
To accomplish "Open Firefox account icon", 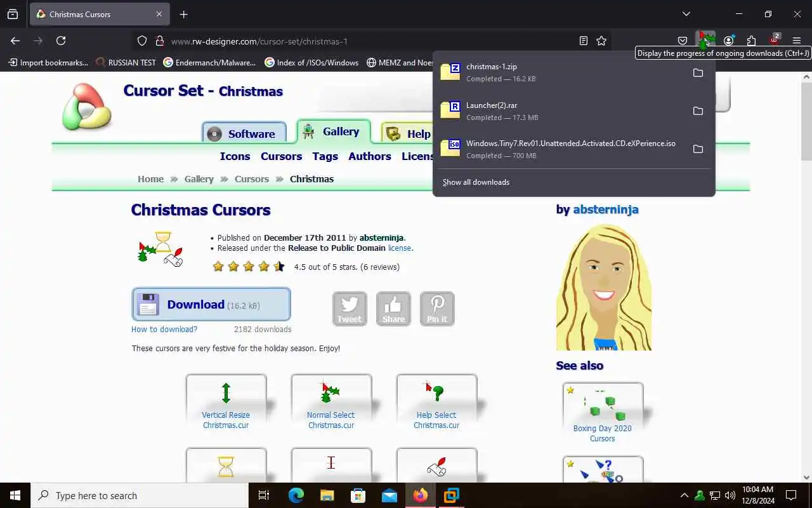I will 728,41.
